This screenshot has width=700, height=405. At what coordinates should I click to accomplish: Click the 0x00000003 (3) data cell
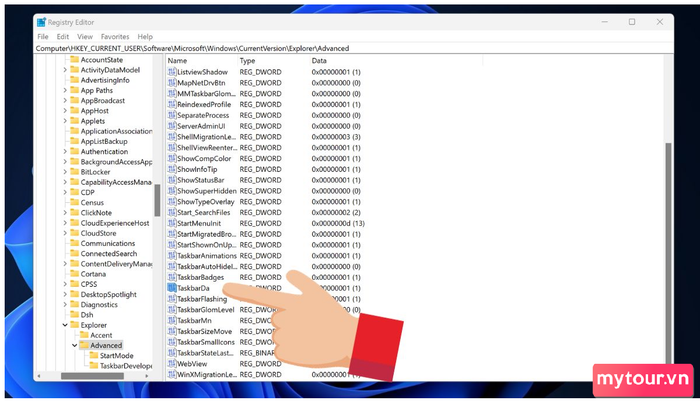click(336, 137)
